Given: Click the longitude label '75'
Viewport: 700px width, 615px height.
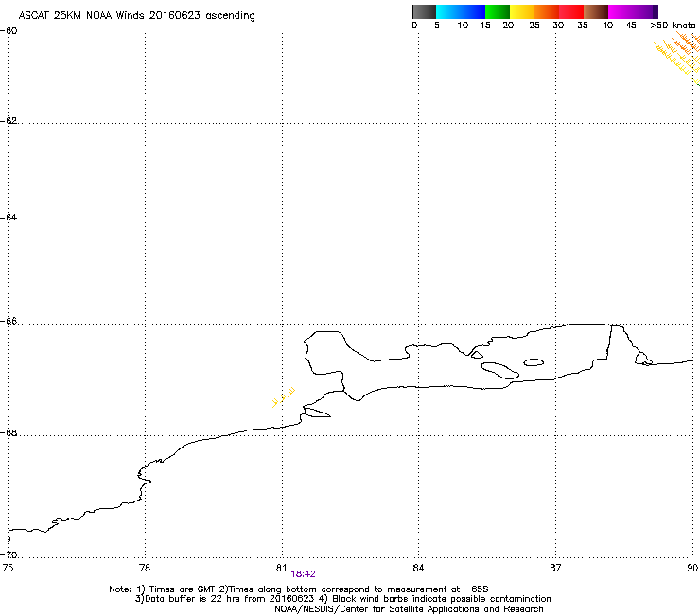Looking at the screenshot, I should (x=8, y=568).
